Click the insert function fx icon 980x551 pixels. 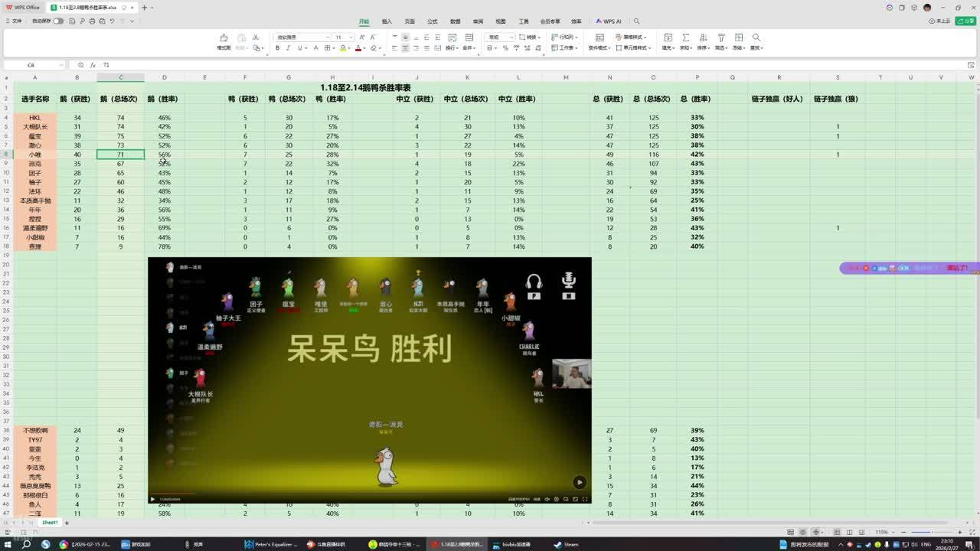pos(93,66)
